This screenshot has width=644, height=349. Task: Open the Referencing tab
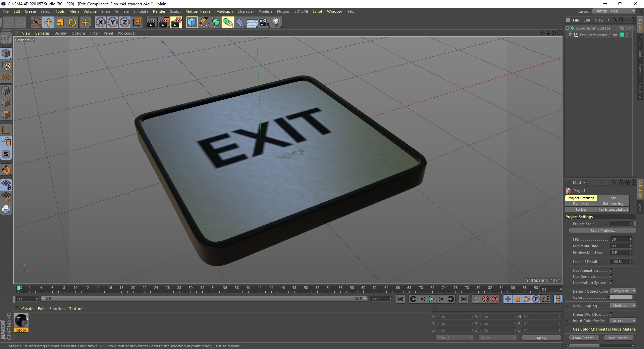613,204
